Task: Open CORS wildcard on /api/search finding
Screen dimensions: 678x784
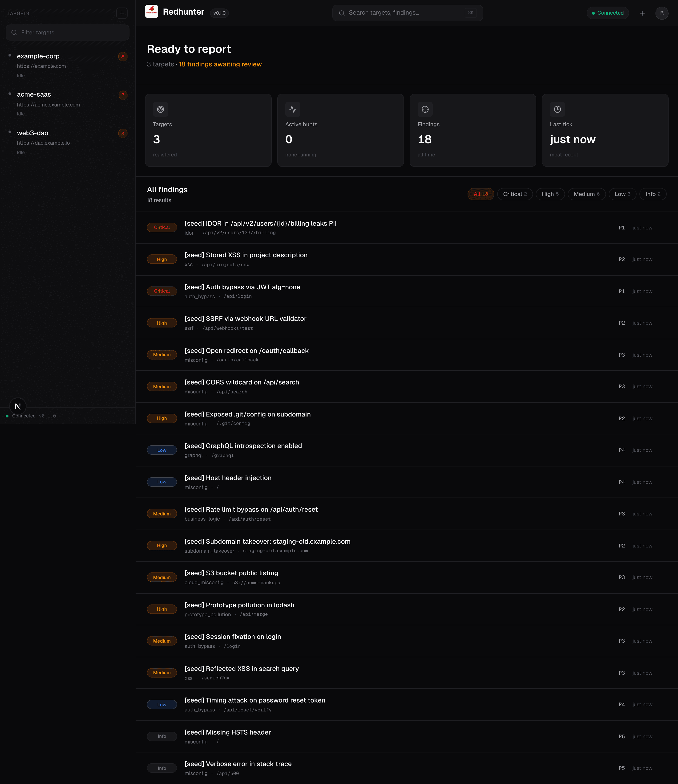Action: point(406,387)
